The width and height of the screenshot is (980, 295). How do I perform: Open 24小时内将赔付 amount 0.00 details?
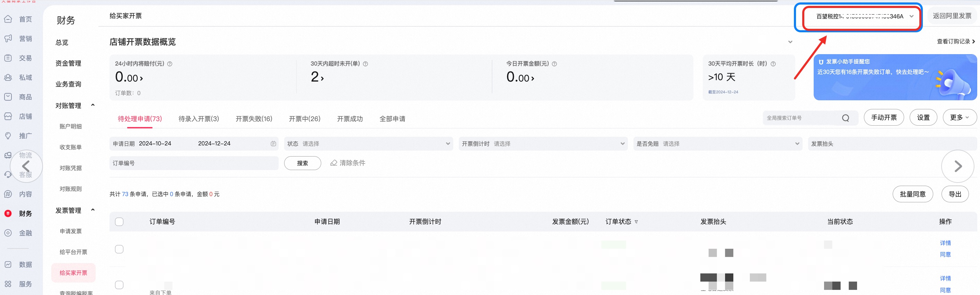click(129, 77)
